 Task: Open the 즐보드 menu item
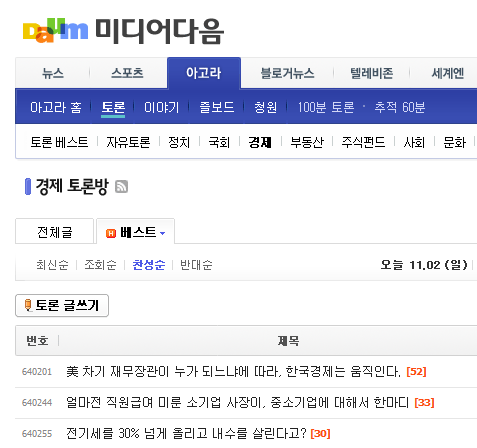[x=217, y=107]
